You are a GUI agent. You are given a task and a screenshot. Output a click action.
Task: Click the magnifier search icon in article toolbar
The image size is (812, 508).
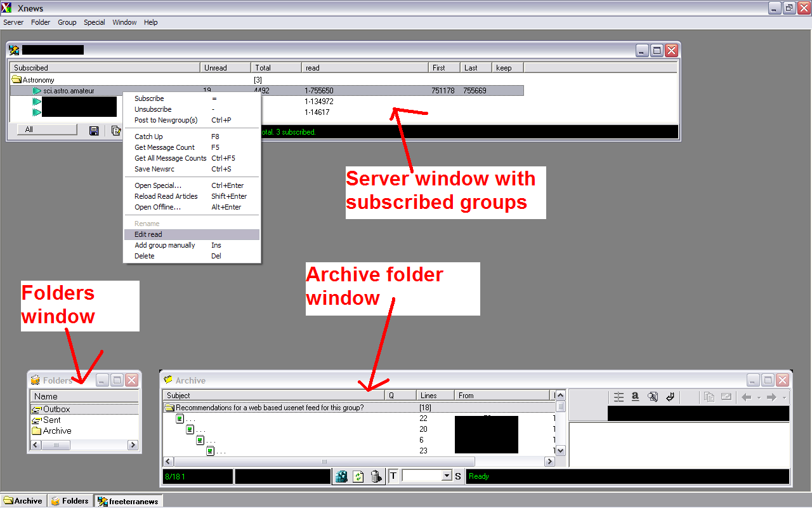tap(652, 397)
